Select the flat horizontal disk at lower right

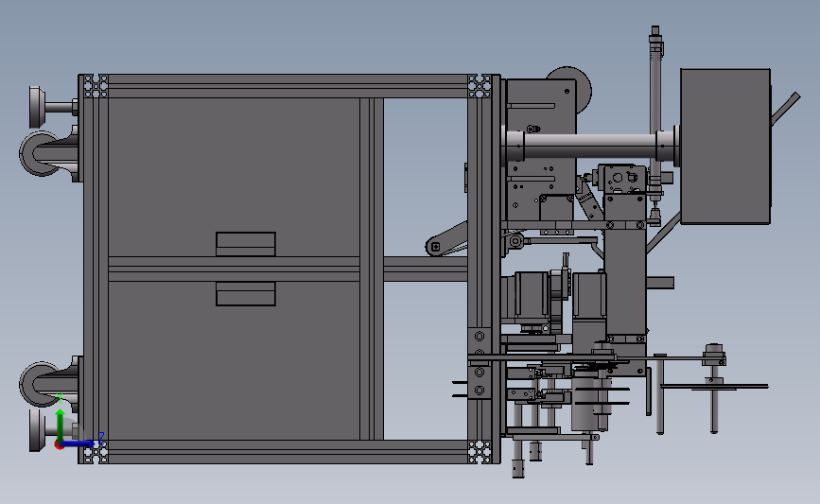click(x=714, y=387)
